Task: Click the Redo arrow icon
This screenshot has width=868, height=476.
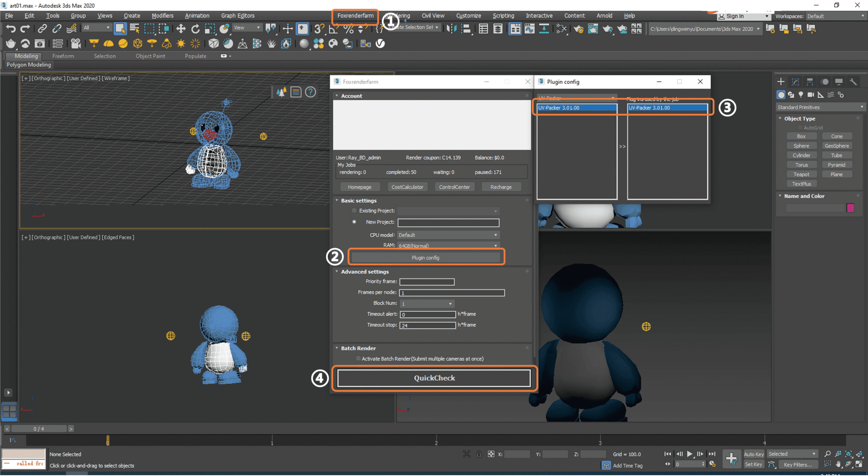Action: pyautogui.click(x=25, y=29)
